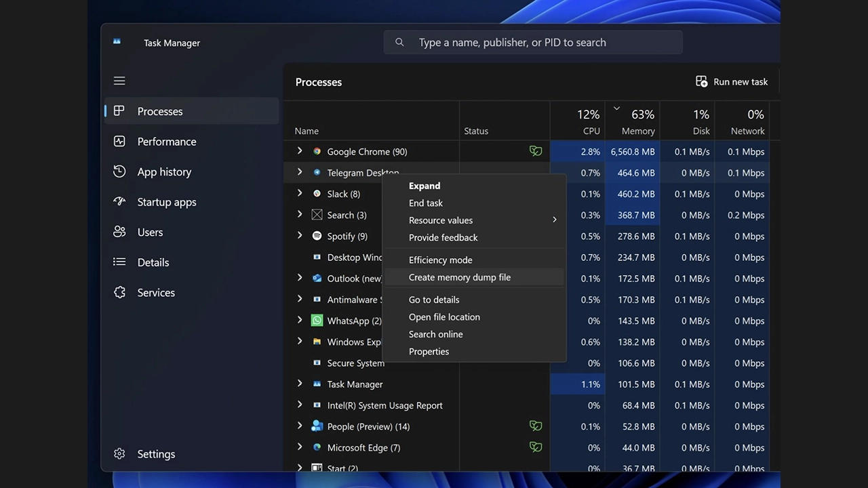Image resolution: width=868 pixels, height=488 pixels.
Task: Click the 0.2 Mbps network cell for Search
Action: 742,215
